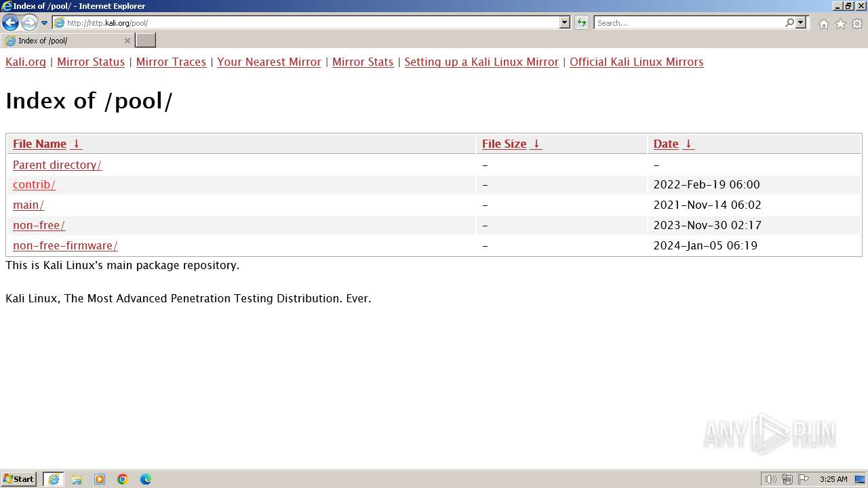Open a new blank tab
868x488 pixels.
pyautogui.click(x=146, y=41)
